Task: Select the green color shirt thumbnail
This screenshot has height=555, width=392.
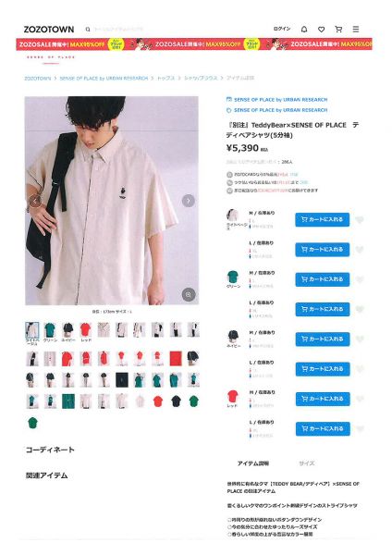Action: coord(50,330)
